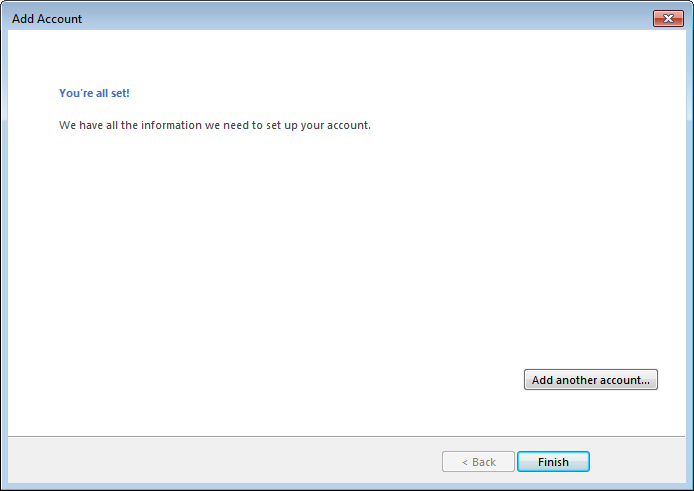Click the greyed-out Back button
Image resolution: width=694 pixels, height=491 pixels.
pyautogui.click(x=478, y=462)
